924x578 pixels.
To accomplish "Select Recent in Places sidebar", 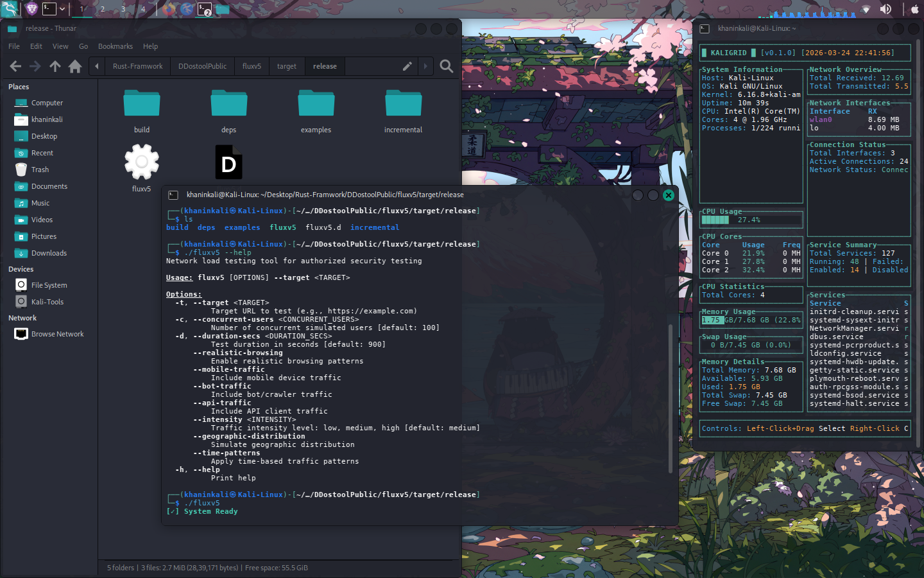I will [49, 153].
